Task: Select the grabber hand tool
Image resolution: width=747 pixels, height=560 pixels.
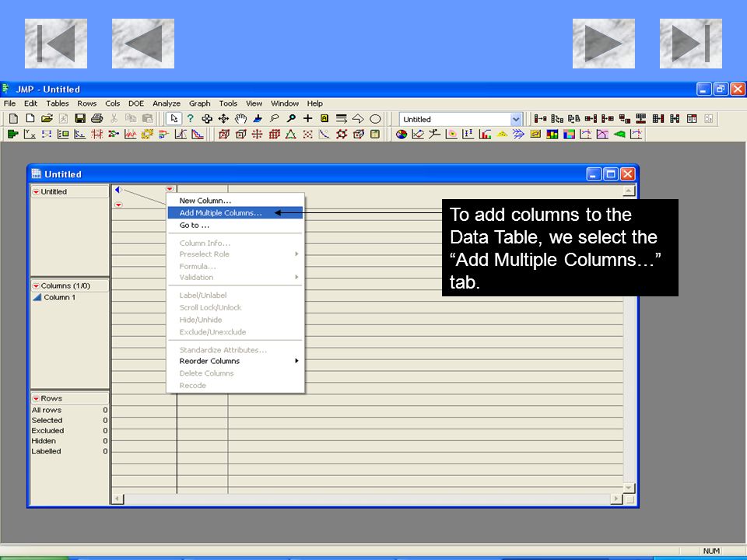Action: tap(240, 118)
